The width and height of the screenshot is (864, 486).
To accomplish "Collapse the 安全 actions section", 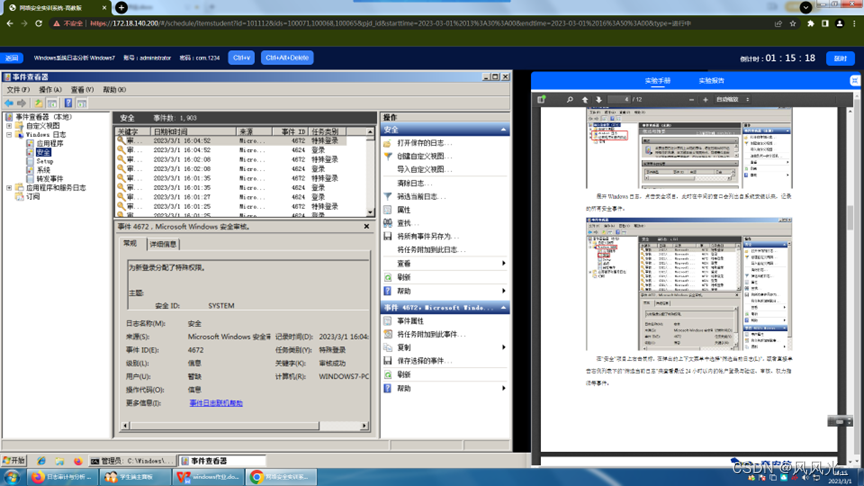I will 503,129.
